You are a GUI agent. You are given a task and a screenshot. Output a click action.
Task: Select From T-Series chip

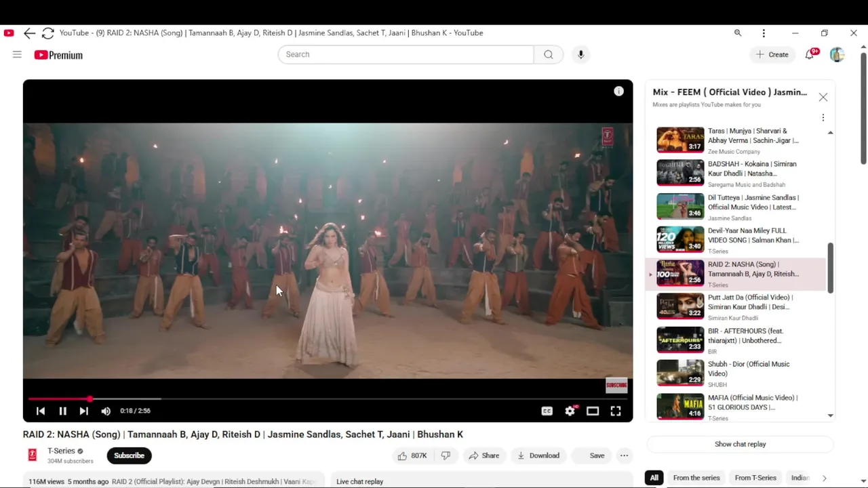(x=755, y=478)
